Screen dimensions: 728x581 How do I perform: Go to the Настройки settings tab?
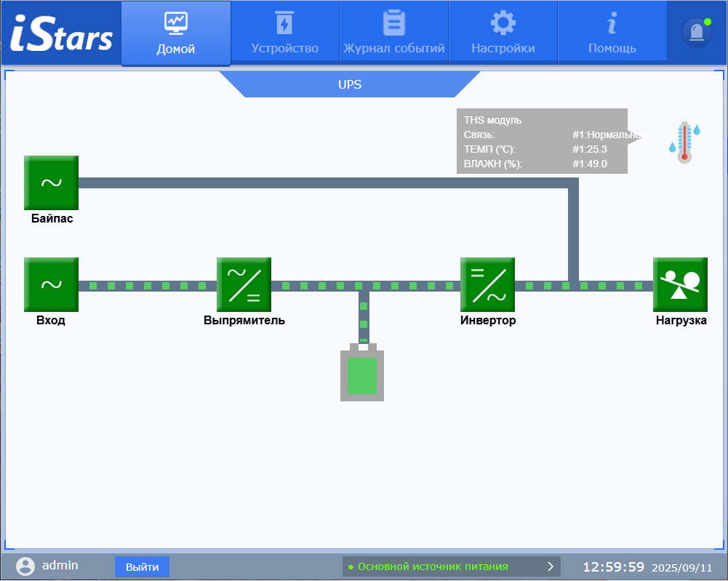pos(503,33)
